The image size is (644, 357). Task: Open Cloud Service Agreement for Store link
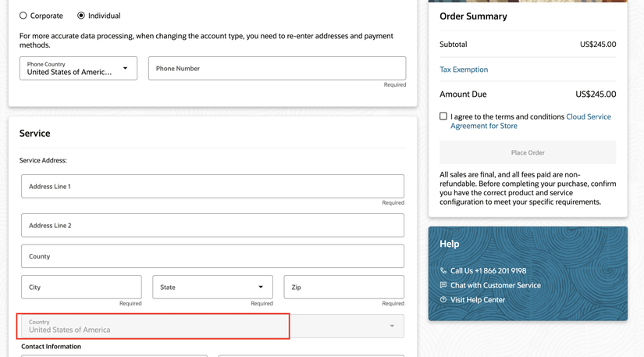(x=531, y=121)
